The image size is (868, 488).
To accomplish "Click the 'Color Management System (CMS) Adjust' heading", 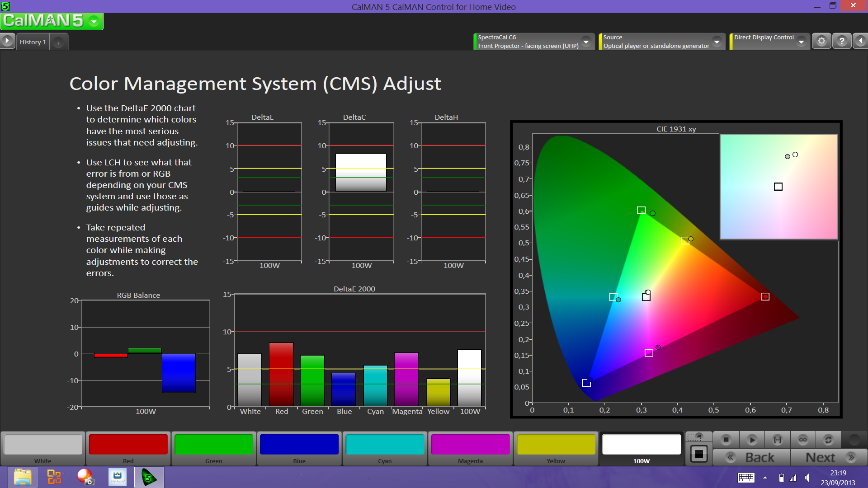I will coord(255,84).
